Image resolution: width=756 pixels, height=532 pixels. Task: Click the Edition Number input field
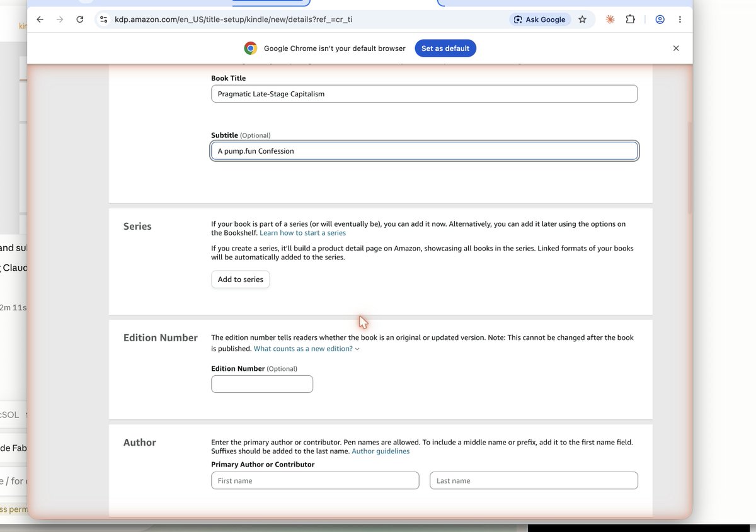pos(262,384)
